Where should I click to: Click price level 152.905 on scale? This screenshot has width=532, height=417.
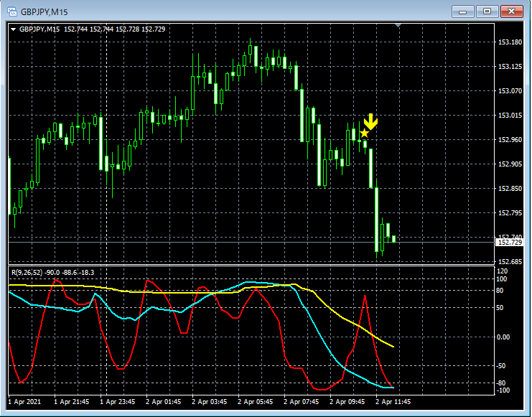pyautogui.click(x=510, y=164)
